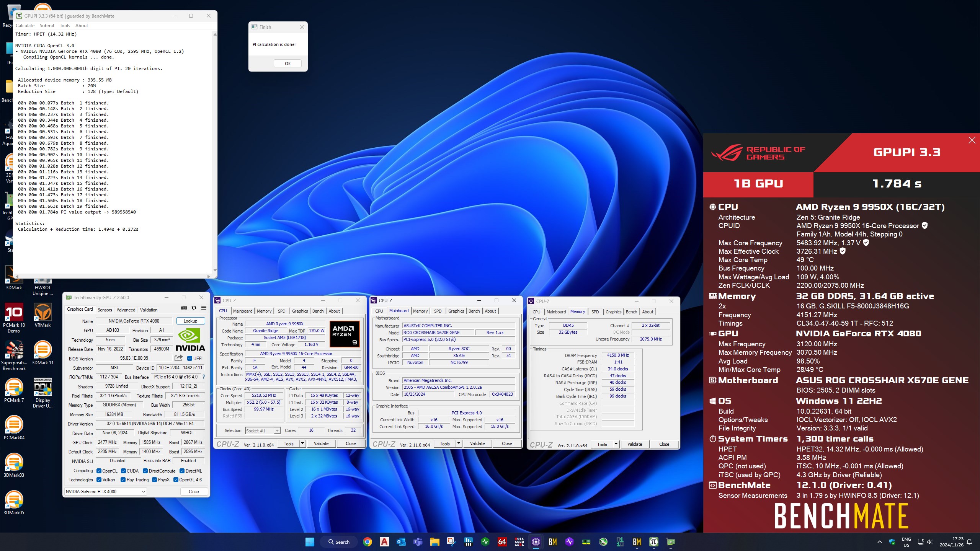Click the BIOS export share icon in GPU-Z
The height and width of the screenshot is (551, 980).
click(x=178, y=358)
